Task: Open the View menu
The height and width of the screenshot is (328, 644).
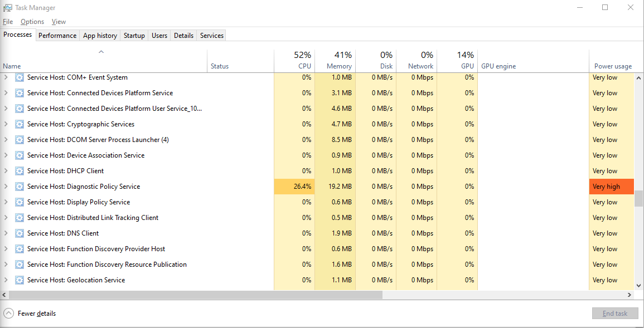Action: click(x=59, y=22)
